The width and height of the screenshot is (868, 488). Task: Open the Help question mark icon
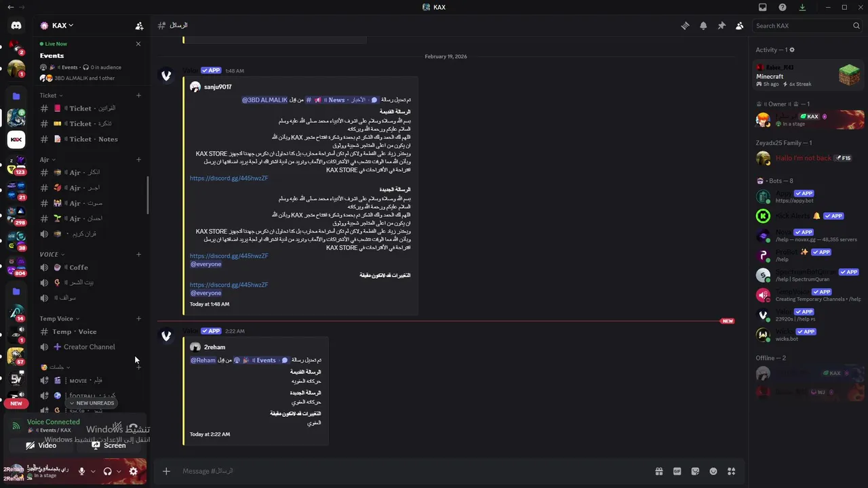pyautogui.click(x=783, y=7)
